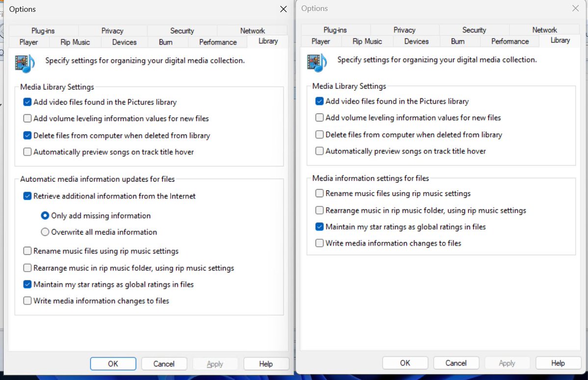Open Privacy tab in right Options window
The height and width of the screenshot is (380, 588).
tap(405, 30)
